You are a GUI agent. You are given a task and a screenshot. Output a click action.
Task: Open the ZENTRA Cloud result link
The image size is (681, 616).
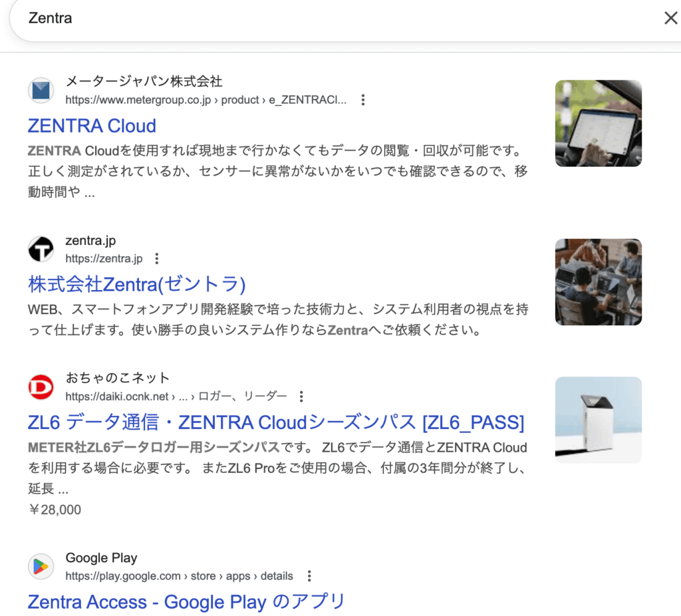click(92, 126)
